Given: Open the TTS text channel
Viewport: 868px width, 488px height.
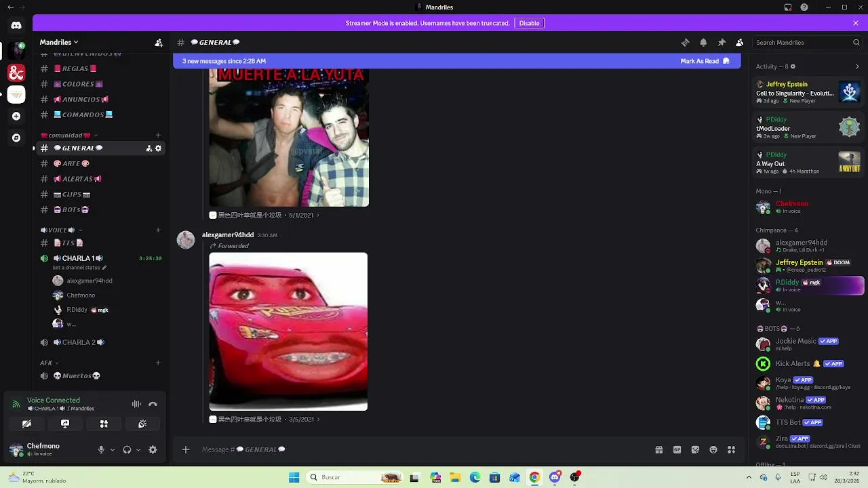Looking at the screenshot, I should pyautogui.click(x=101, y=243).
